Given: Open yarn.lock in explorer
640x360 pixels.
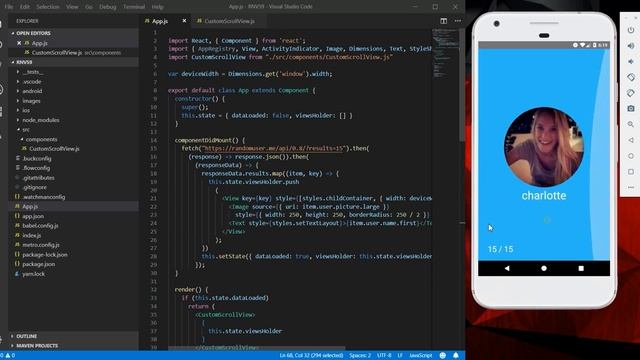Looking at the screenshot, I should coord(33,273).
